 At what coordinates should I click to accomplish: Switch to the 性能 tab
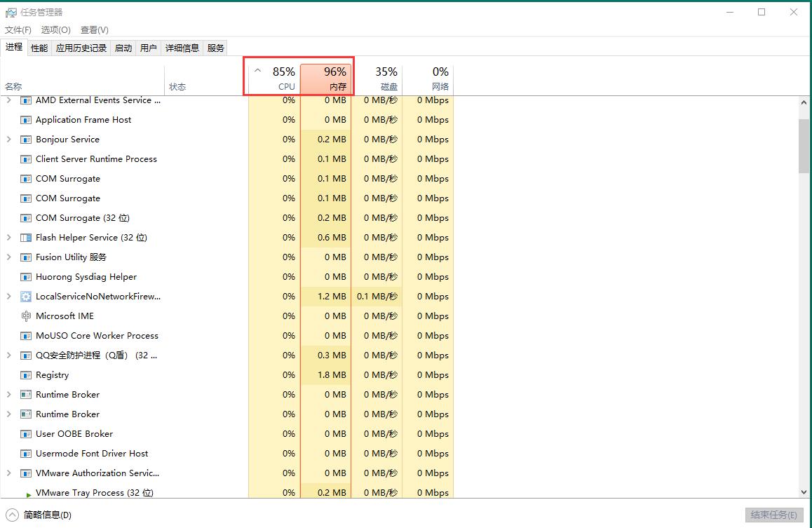click(39, 48)
